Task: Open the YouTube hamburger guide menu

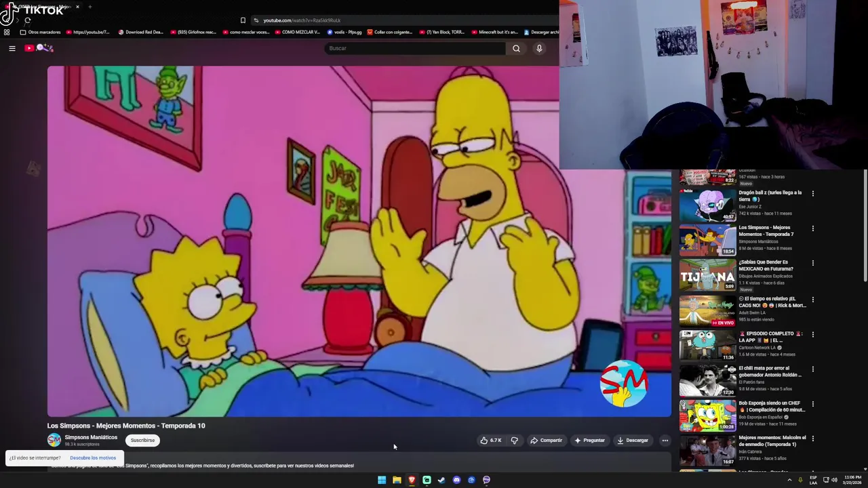Action: click(12, 48)
